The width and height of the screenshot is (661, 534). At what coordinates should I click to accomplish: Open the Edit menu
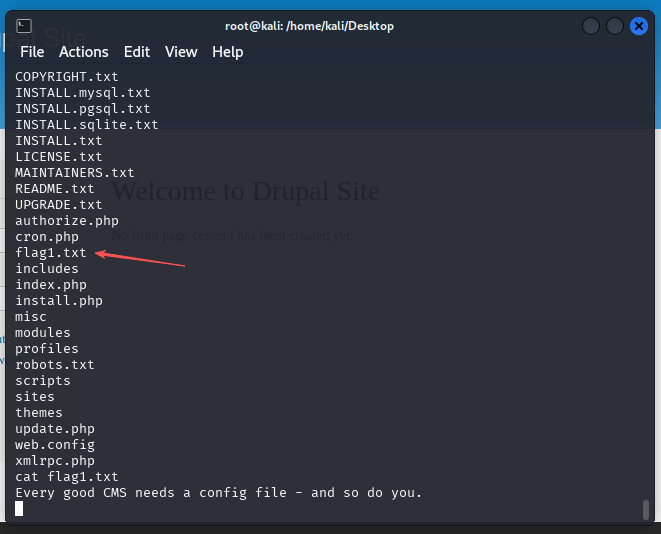pos(137,52)
